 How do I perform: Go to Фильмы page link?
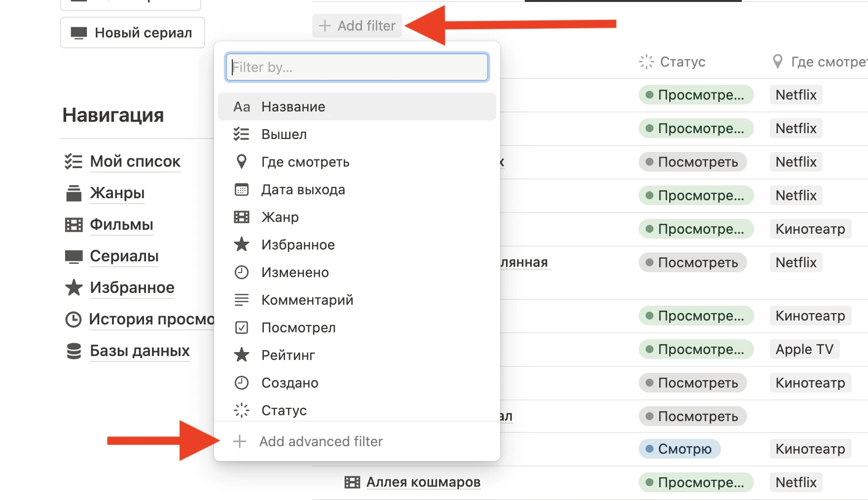121,224
